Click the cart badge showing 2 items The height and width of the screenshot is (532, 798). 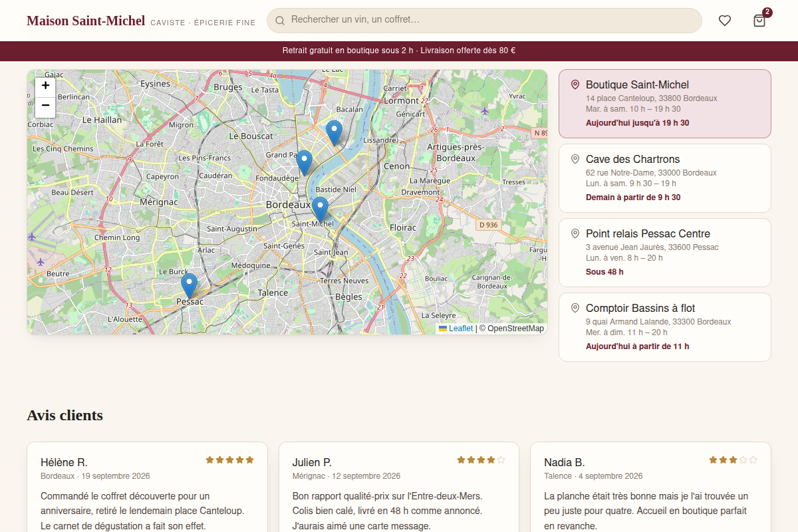click(x=767, y=12)
